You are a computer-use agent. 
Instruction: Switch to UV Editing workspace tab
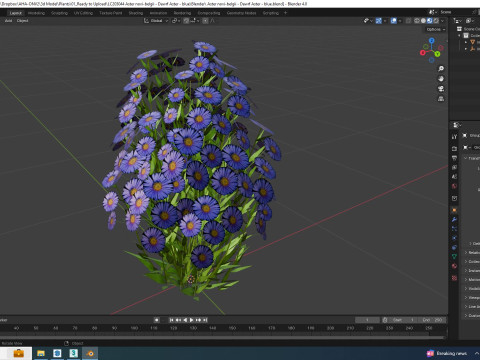(x=83, y=13)
